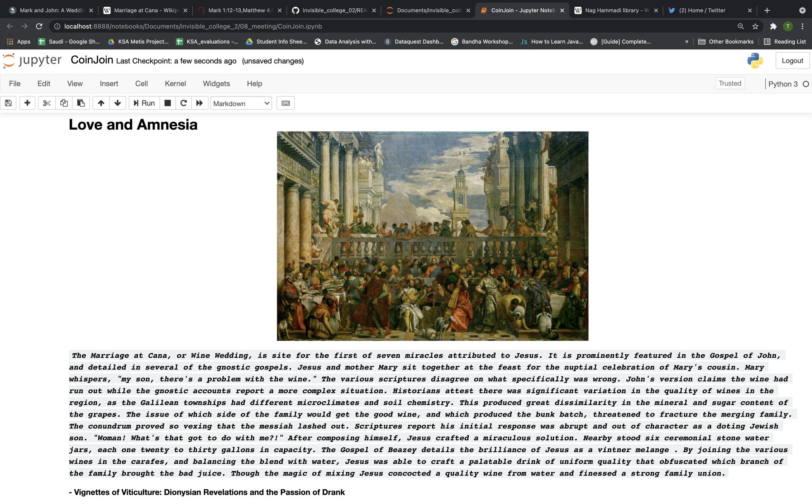Log out of Jupyter
The height and width of the screenshot is (504, 812).
click(x=792, y=60)
